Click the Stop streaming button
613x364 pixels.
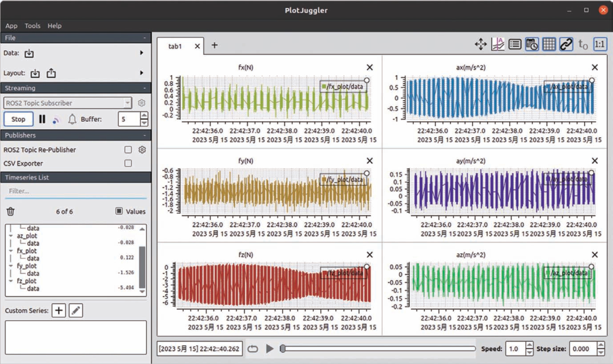coord(18,119)
